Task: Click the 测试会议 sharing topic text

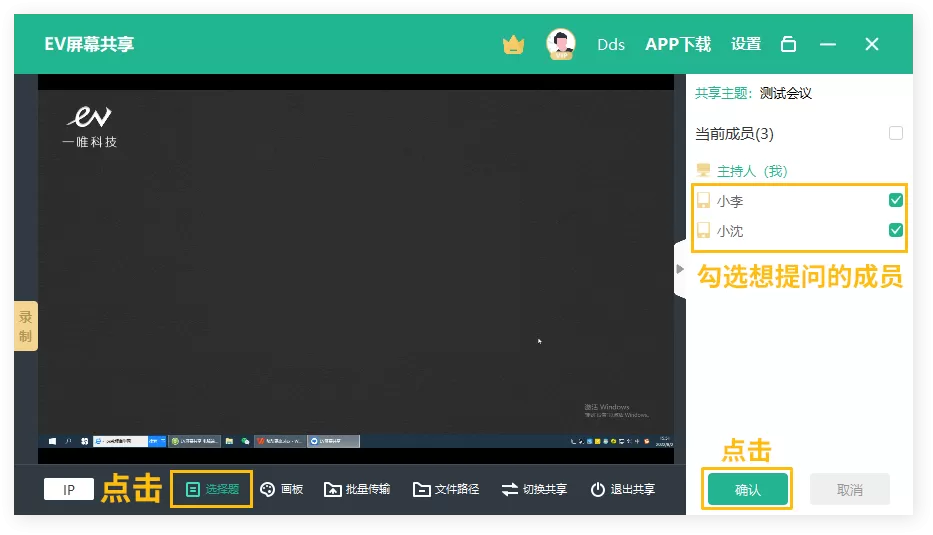Action: tap(785, 93)
